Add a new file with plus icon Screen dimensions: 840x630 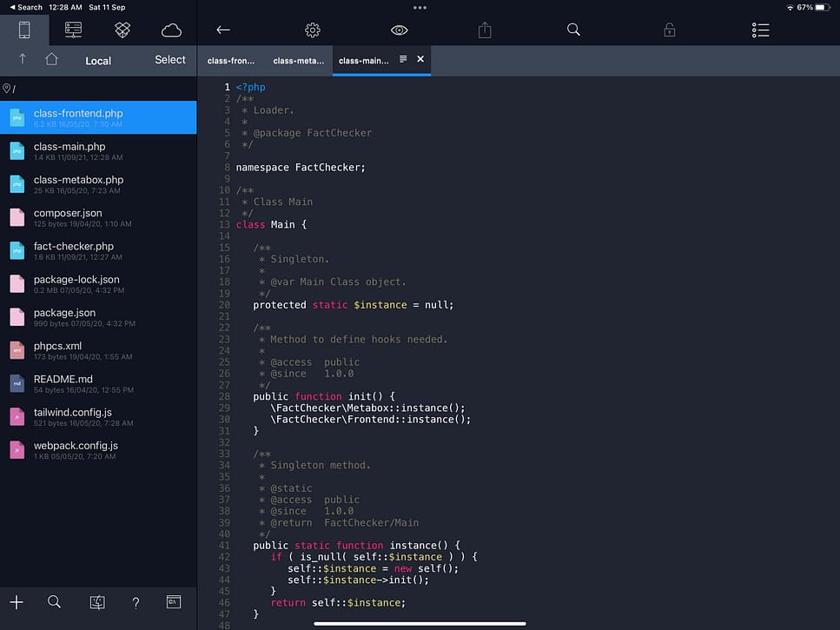pos(17,602)
